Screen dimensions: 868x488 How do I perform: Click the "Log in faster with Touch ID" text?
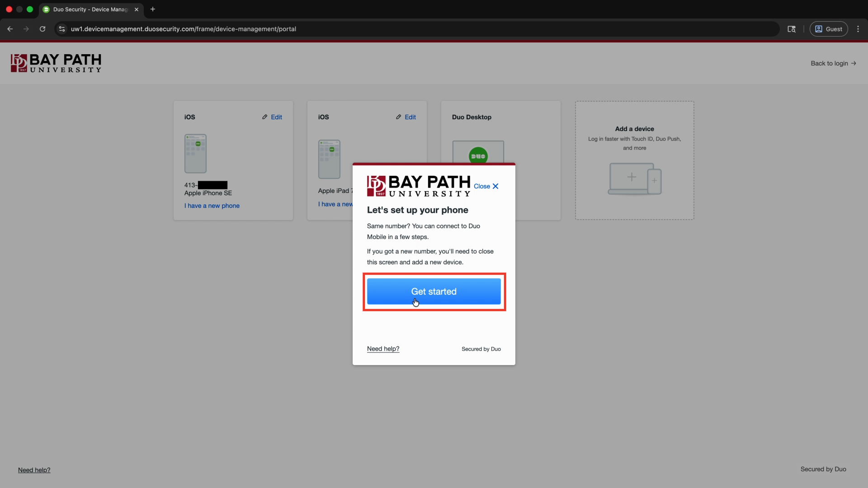coord(634,143)
